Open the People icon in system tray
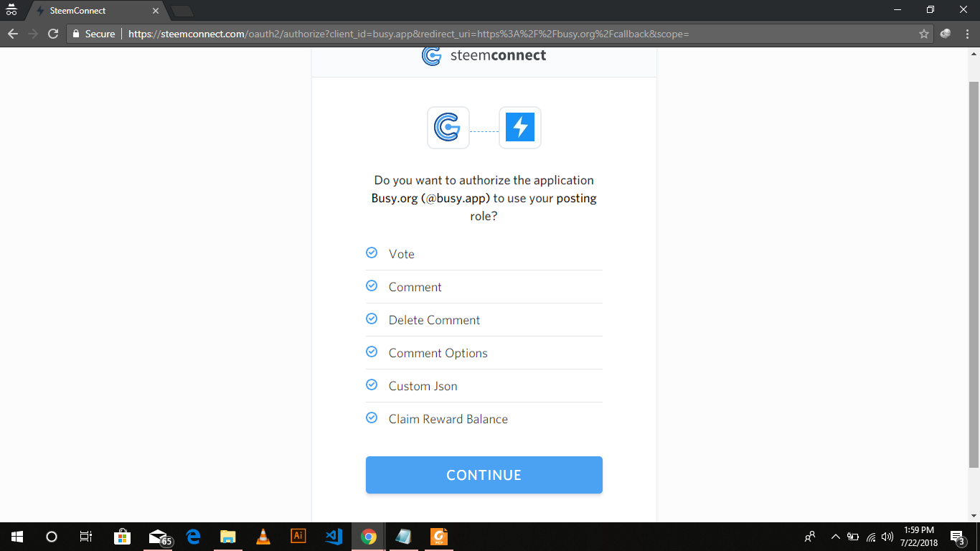This screenshot has width=980, height=551. [x=810, y=537]
